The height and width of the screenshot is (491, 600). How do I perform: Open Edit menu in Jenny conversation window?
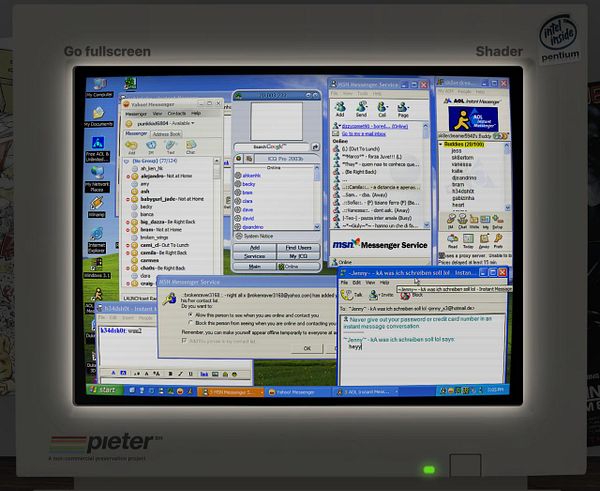point(357,282)
